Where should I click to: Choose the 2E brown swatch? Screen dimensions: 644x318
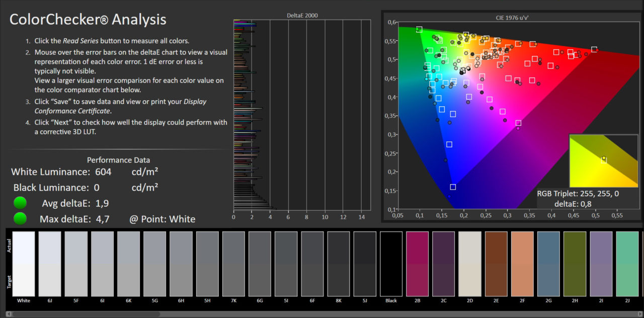click(496, 264)
